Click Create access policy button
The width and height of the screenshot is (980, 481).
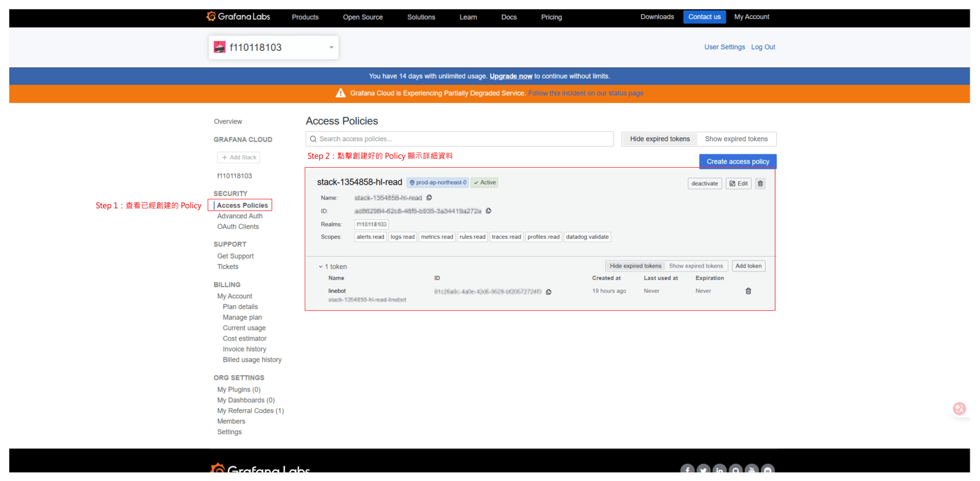[x=737, y=162]
